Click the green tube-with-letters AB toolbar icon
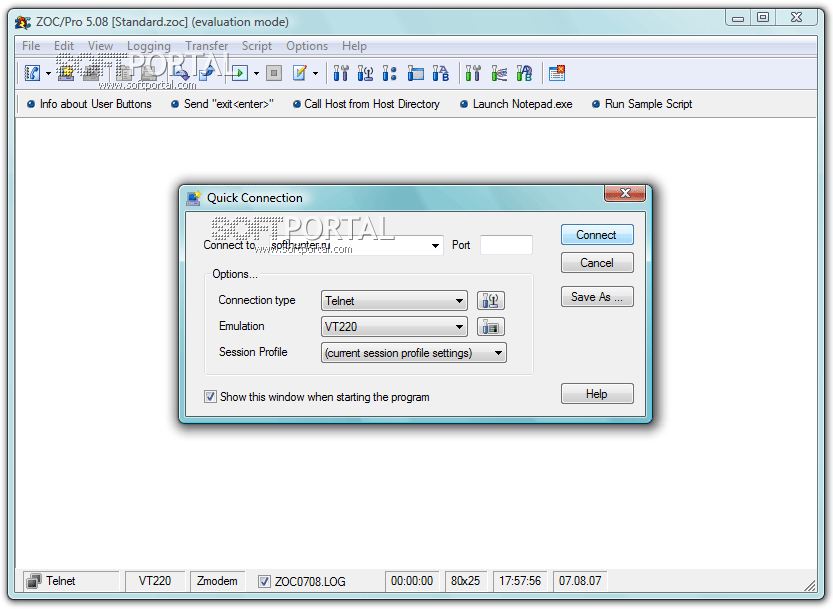 pyautogui.click(x=524, y=73)
